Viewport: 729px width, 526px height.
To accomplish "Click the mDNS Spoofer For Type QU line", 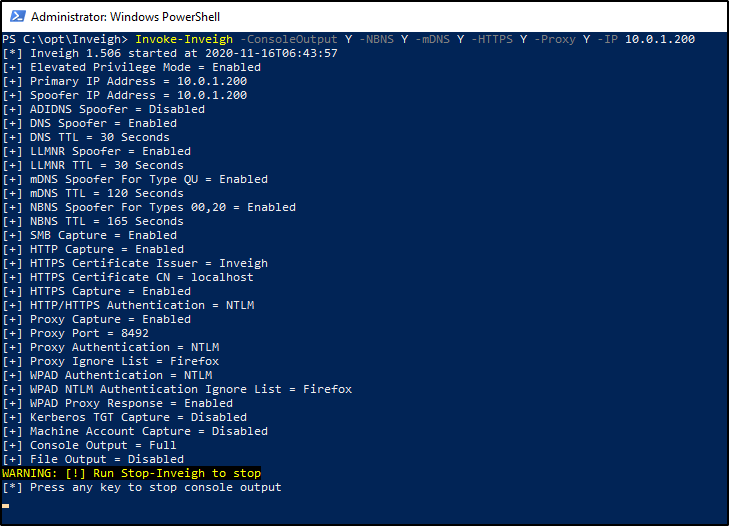I will pos(135,179).
